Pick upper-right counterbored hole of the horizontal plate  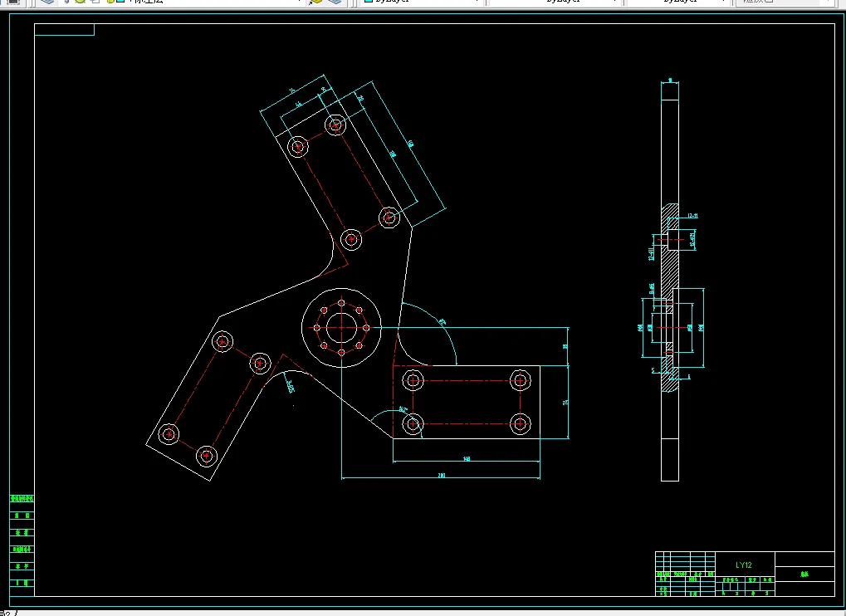point(520,381)
